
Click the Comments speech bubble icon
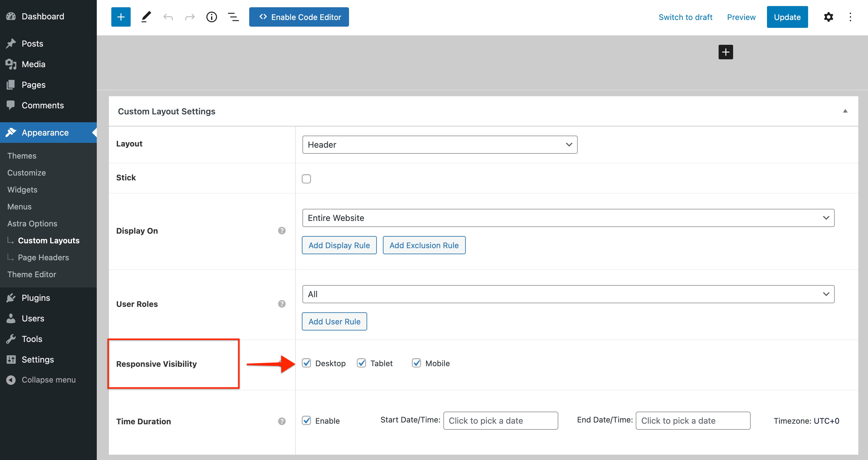click(11, 105)
